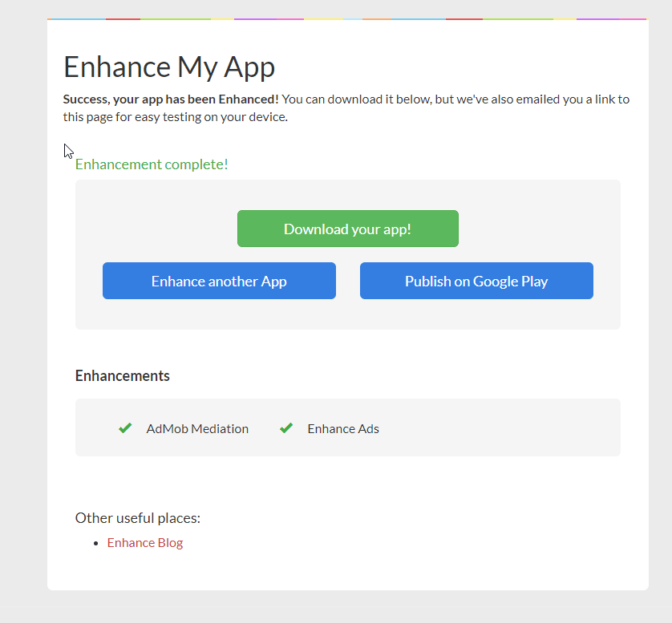Click the 'Enhancement complete!' status message
672x624 pixels.
pos(152,164)
